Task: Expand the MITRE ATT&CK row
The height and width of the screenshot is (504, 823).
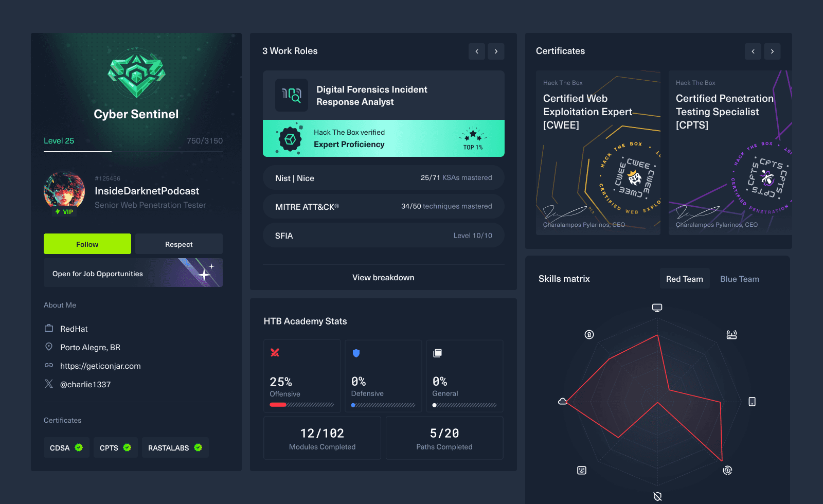Action: tap(384, 206)
